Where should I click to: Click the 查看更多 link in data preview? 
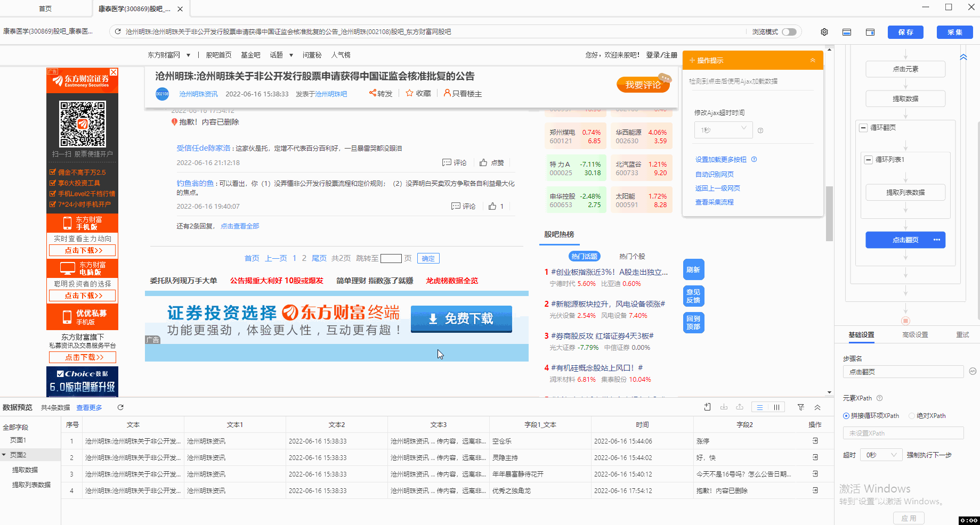pos(89,408)
